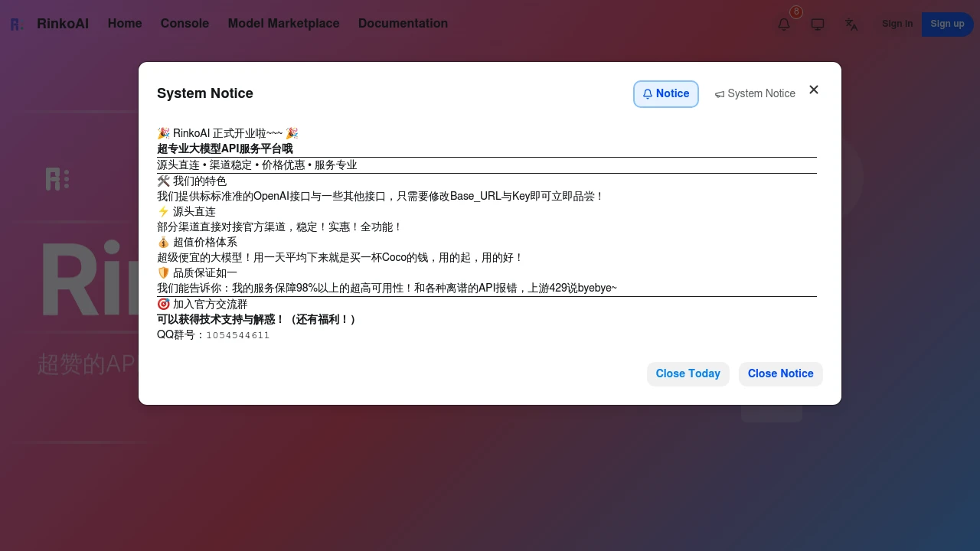Open the Documentation section
The image size is (980, 551).
403,24
